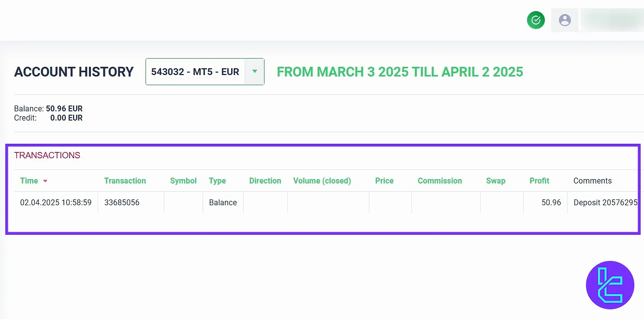This screenshot has width=644, height=319.
Task: Click the red sort arrow beside Time
Action: tap(45, 181)
